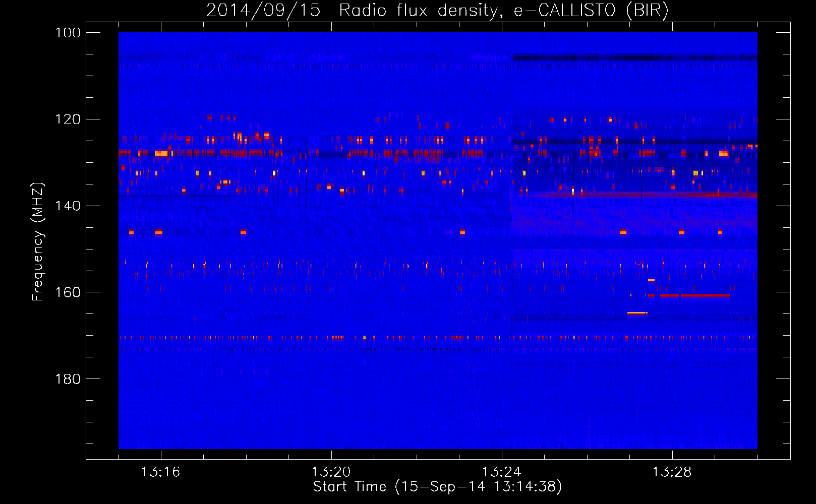Click the short orange line near 165 MHz

(637, 313)
